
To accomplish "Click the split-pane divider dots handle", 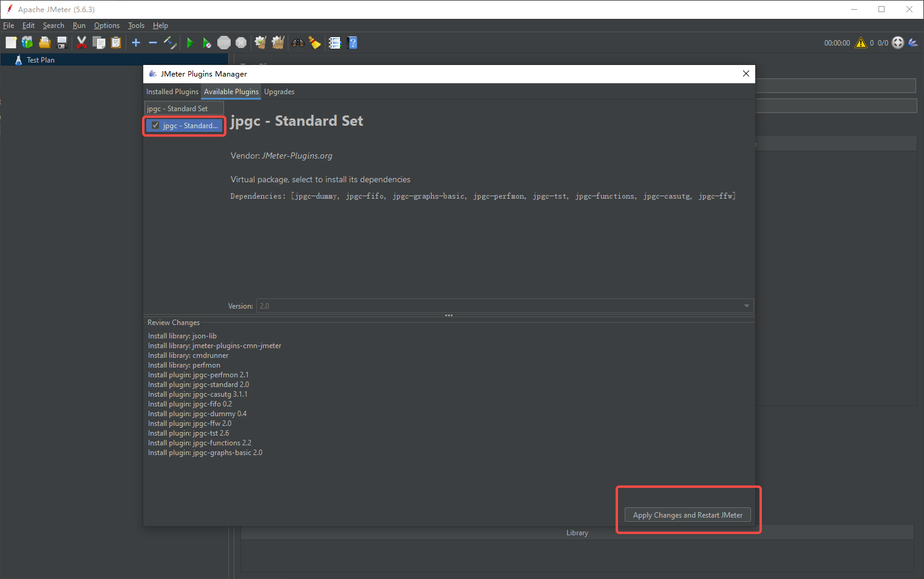I will pos(449,315).
